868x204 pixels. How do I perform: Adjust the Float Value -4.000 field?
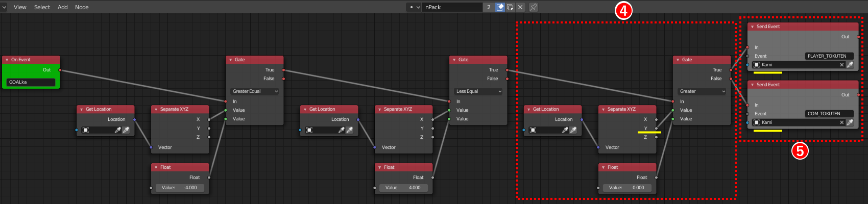coord(180,188)
